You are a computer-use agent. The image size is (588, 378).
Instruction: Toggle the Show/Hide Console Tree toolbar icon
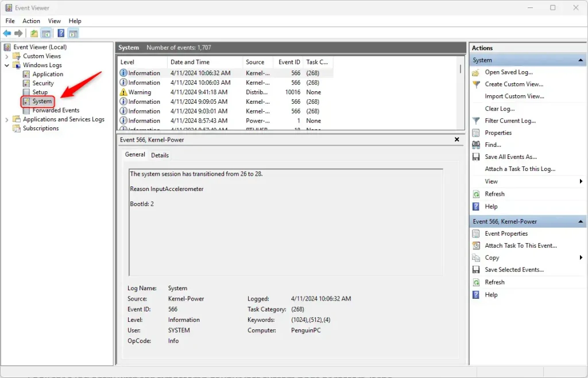pyautogui.click(x=46, y=33)
